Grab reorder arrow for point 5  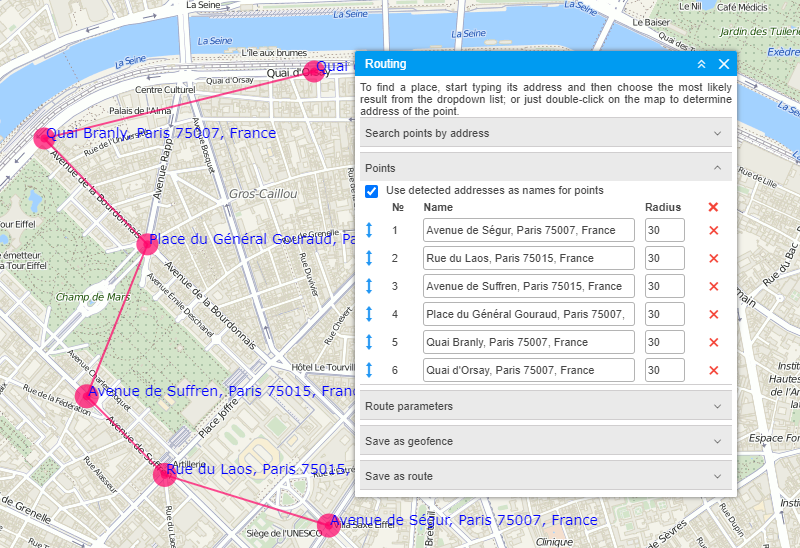[369, 342]
